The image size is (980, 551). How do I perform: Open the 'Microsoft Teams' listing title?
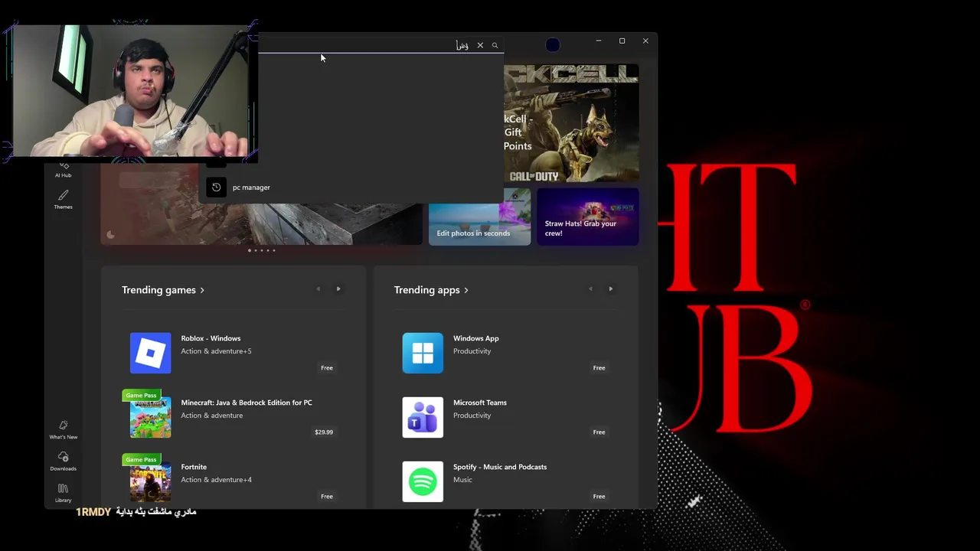pyautogui.click(x=480, y=403)
